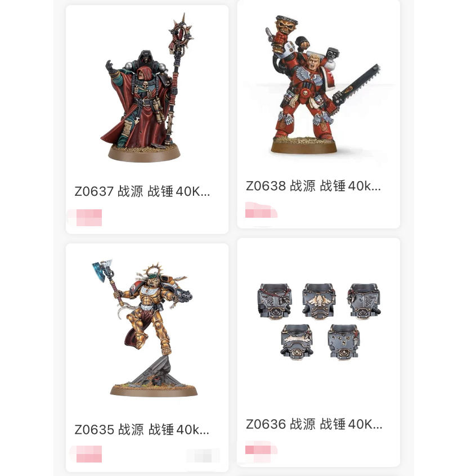
Task: Select the Z0636 战源 战锤 40K product title
Action: pyautogui.click(x=314, y=424)
